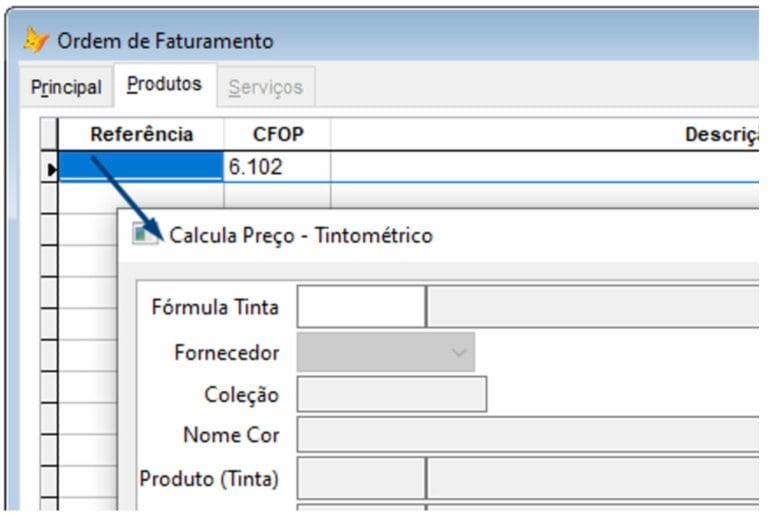
Task: Select the Produtos tab
Action: click(x=165, y=84)
